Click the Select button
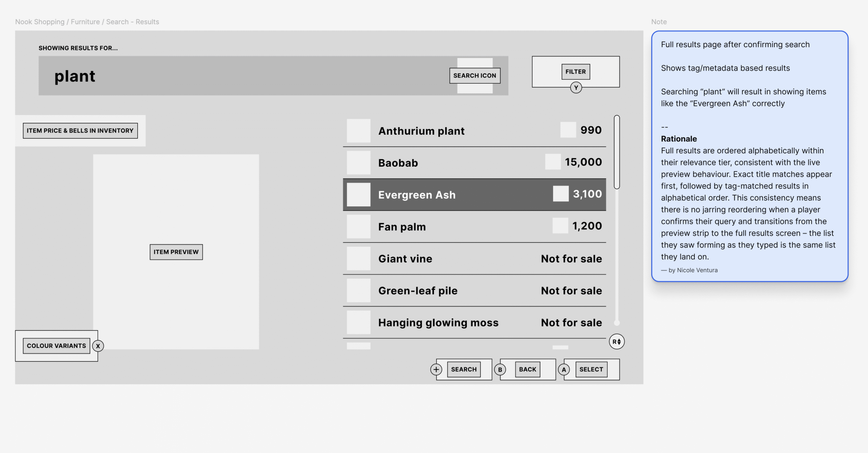Image resolution: width=868 pixels, height=453 pixels. click(591, 369)
